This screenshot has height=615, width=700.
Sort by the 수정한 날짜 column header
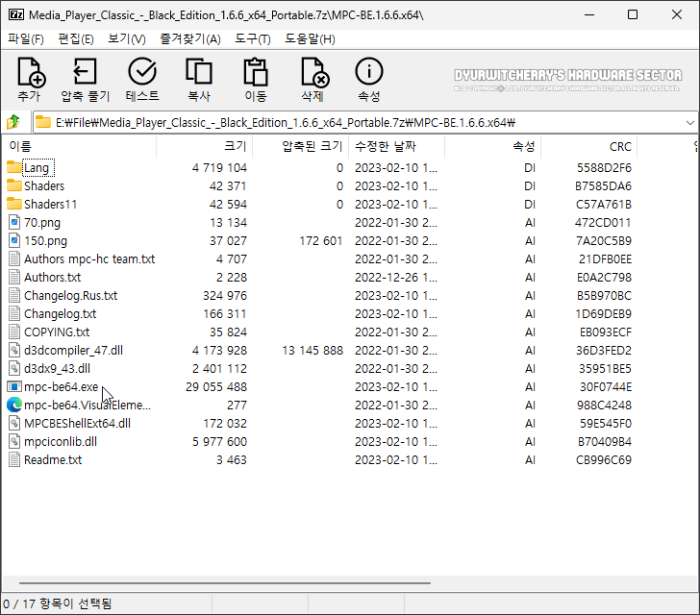coord(396,146)
